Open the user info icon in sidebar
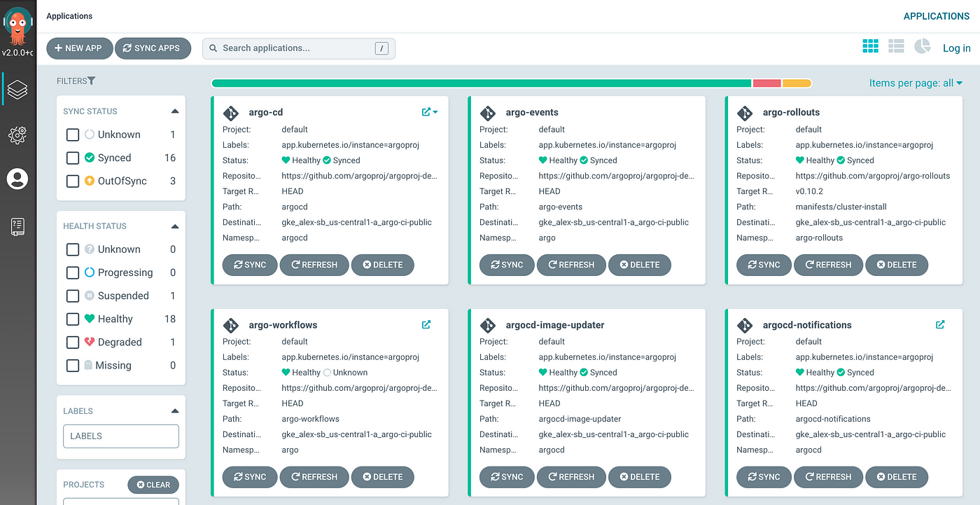 (x=17, y=179)
